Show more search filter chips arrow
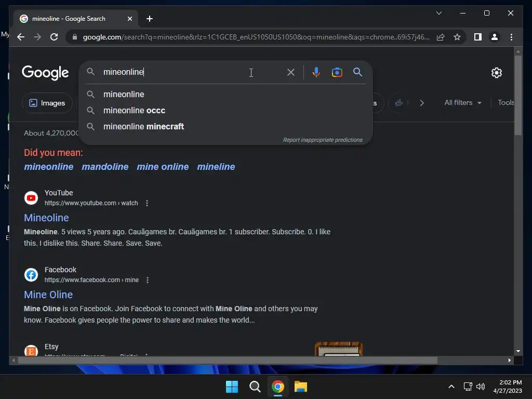532x399 pixels. [x=422, y=103]
